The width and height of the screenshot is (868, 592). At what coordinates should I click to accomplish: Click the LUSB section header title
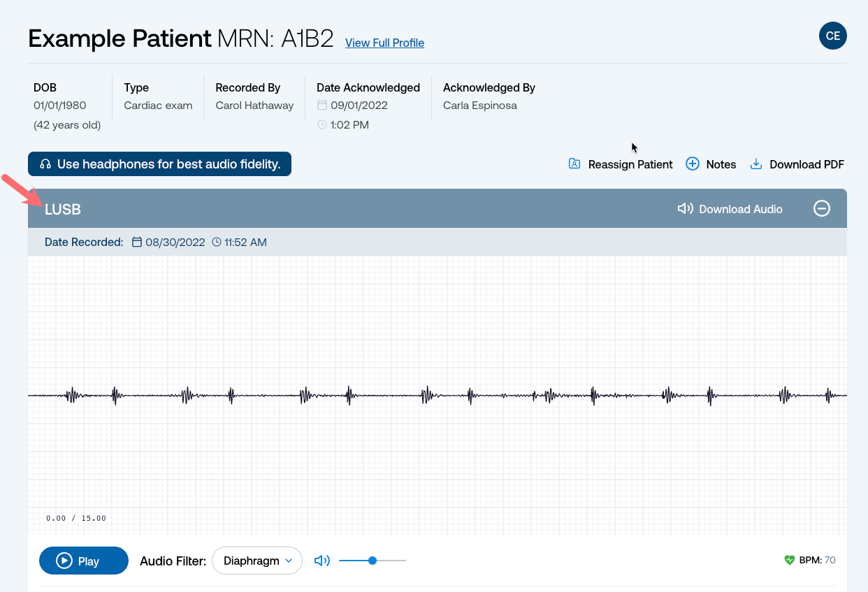pos(63,209)
